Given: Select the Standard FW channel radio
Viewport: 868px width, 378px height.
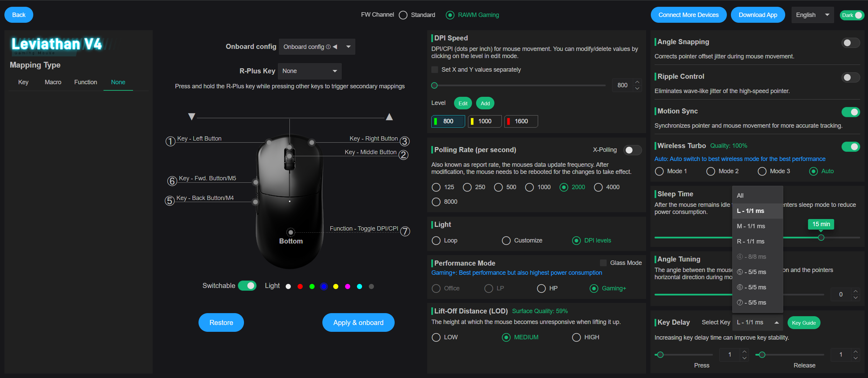Looking at the screenshot, I should coord(403,15).
